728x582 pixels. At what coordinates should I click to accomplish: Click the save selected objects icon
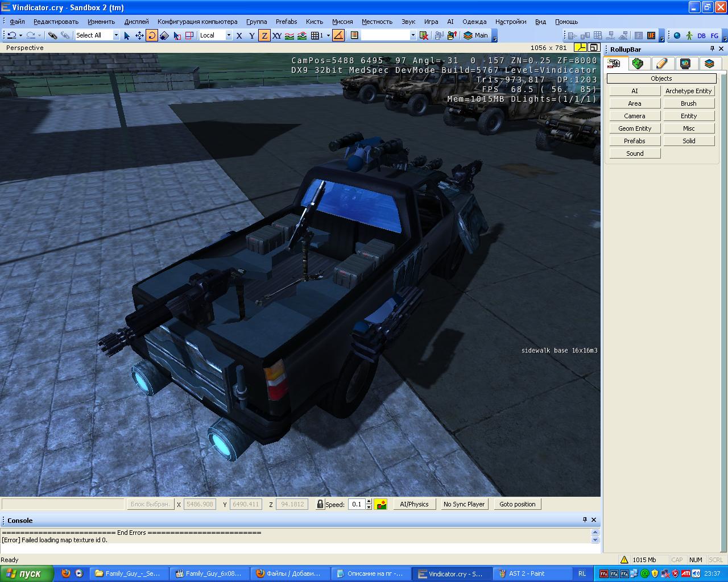click(439, 35)
